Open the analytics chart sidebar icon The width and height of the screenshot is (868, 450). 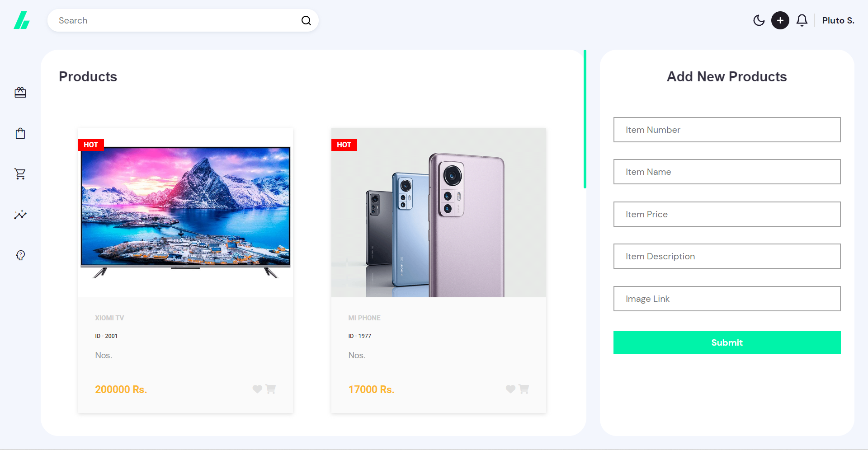(20, 215)
